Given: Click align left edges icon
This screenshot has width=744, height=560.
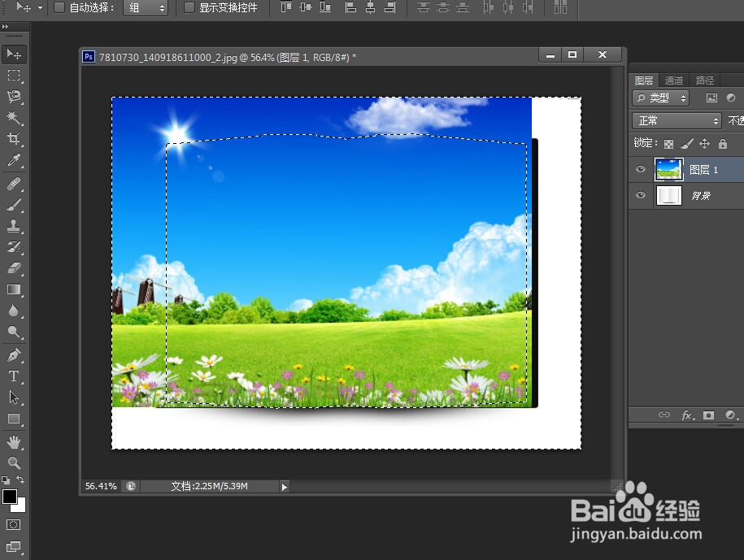Looking at the screenshot, I should pyautogui.click(x=350, y=7).
